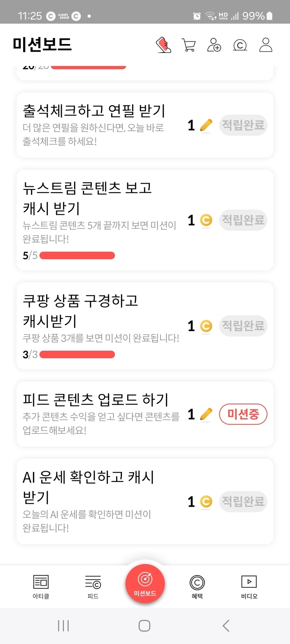Tap 적립완료 on the newsstream mission
Image resolution: width=290 pixels, height=644 pixels.
click(x=243, y=220)
